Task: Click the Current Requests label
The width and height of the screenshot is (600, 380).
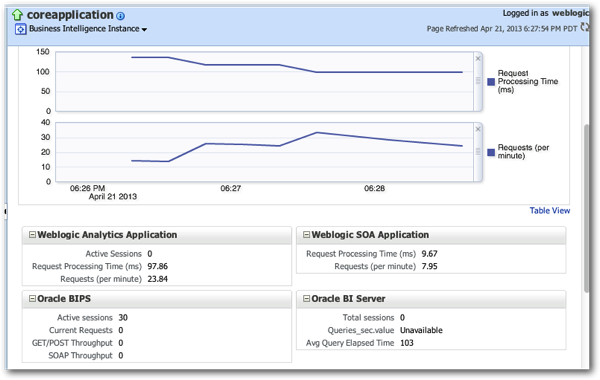Action: (81, 330)
